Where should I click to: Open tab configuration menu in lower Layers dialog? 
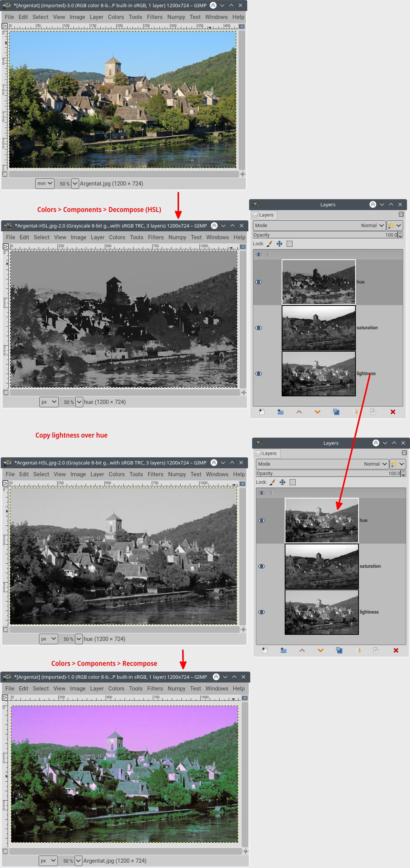click(404, 453)
